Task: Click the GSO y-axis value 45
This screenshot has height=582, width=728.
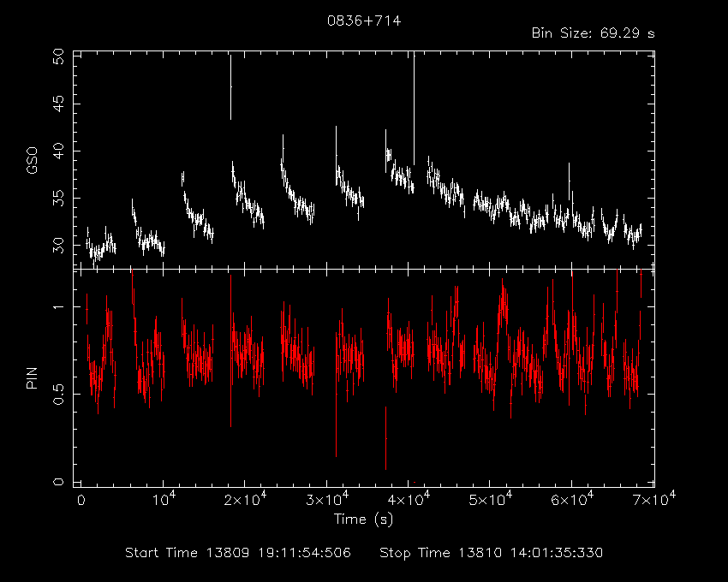Action: click(x=58, y=104)
